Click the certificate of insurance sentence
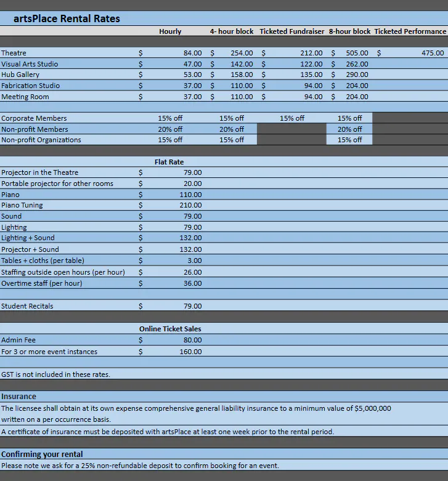 pos(168,432)
